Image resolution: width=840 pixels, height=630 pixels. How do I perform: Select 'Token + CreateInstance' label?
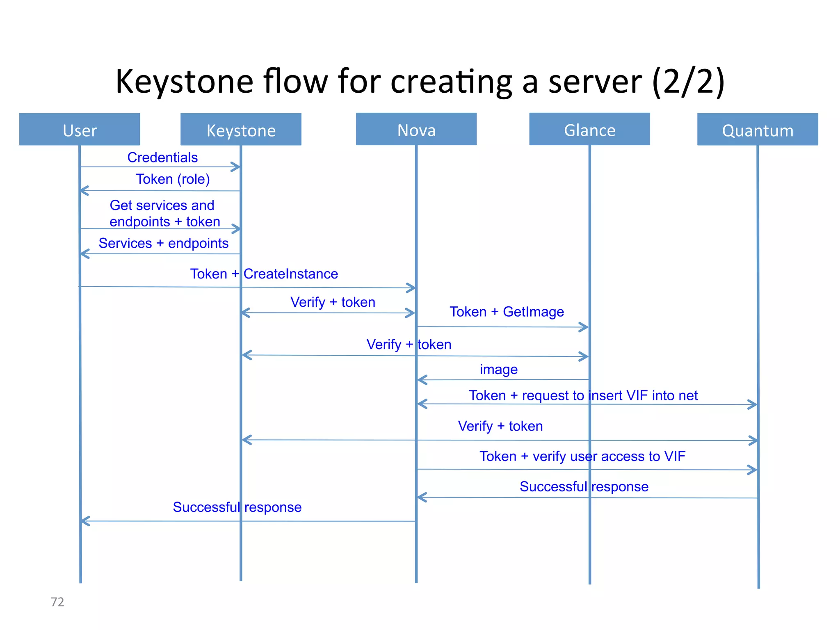click(x=264, y=274)
